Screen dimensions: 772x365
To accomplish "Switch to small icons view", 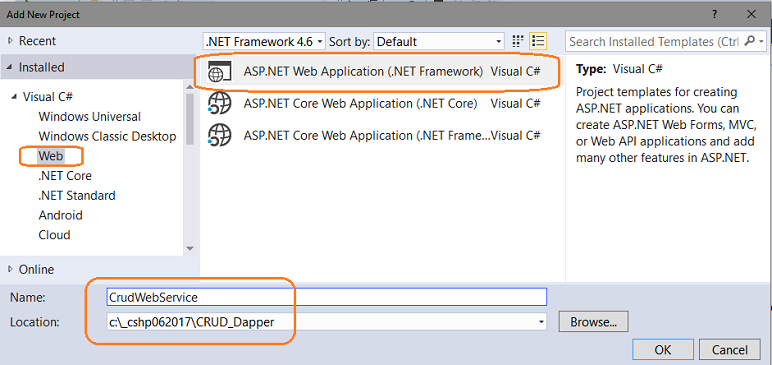I will tap(517, 41).
